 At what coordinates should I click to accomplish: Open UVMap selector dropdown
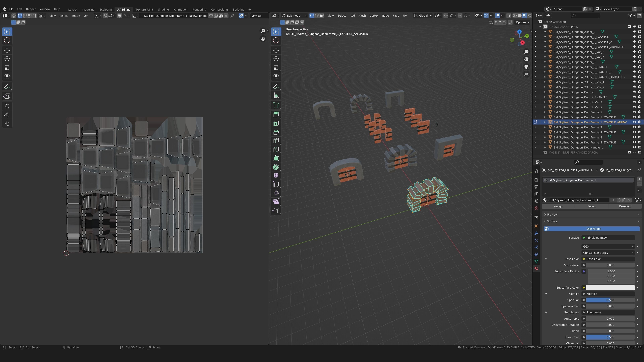[x=259, y=15]
